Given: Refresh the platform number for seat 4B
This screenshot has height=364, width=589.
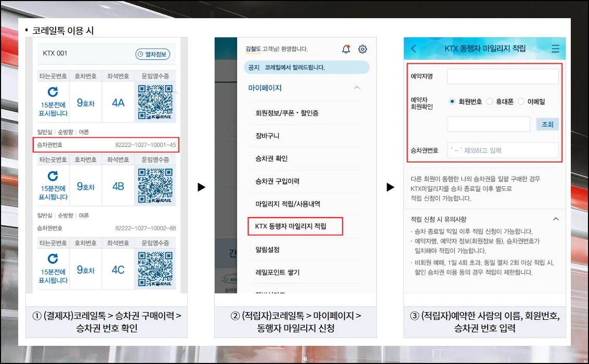Looking at the screenshot, I should click(53, 177).
